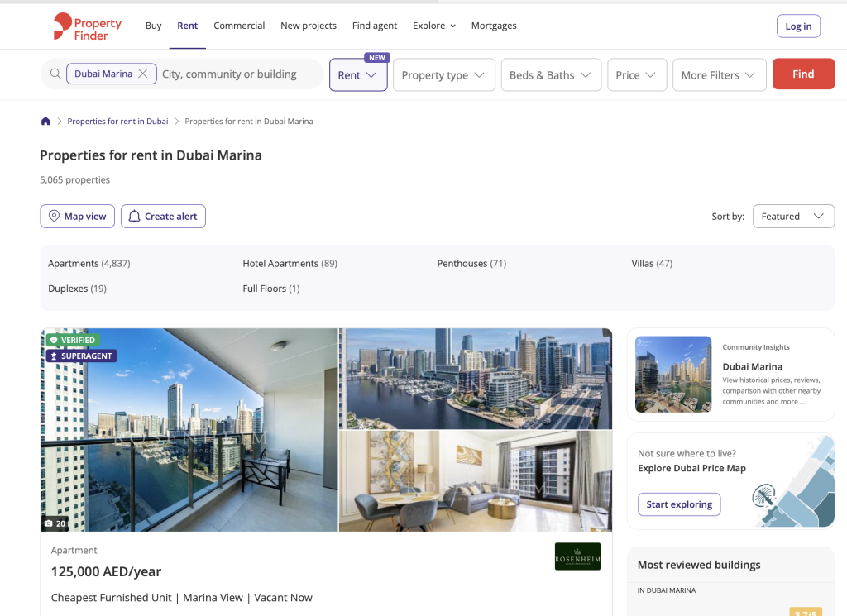Screen dimensions: 847x616
Task: Click the Superagent badge on the listing
Action: pyautogui.click(x=80, y=355)
